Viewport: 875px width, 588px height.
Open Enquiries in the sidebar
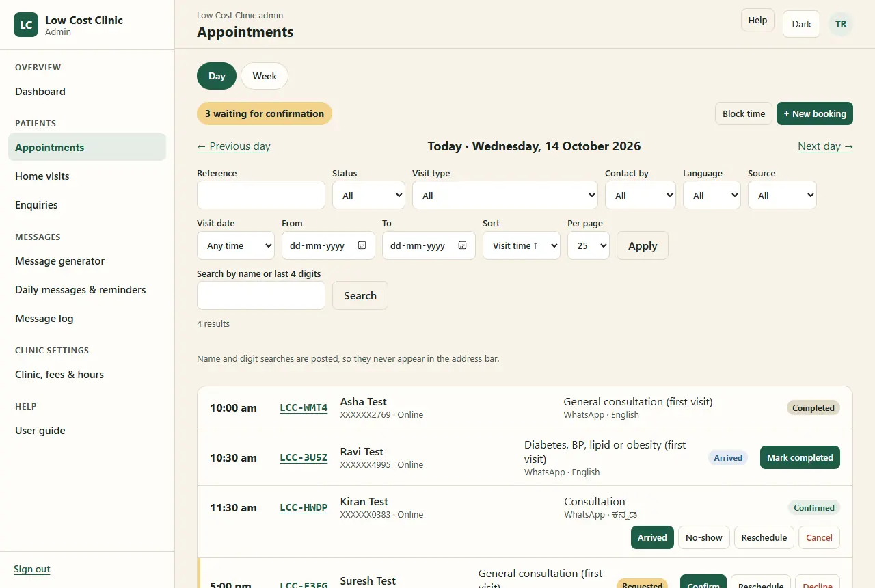tap(87, 205)
